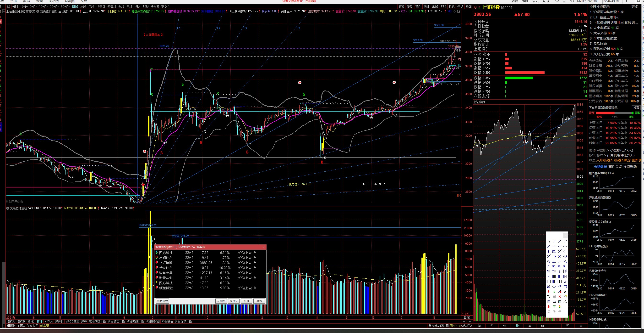
Task: Select the Gann fan lines tool
Action: (549, 287)
